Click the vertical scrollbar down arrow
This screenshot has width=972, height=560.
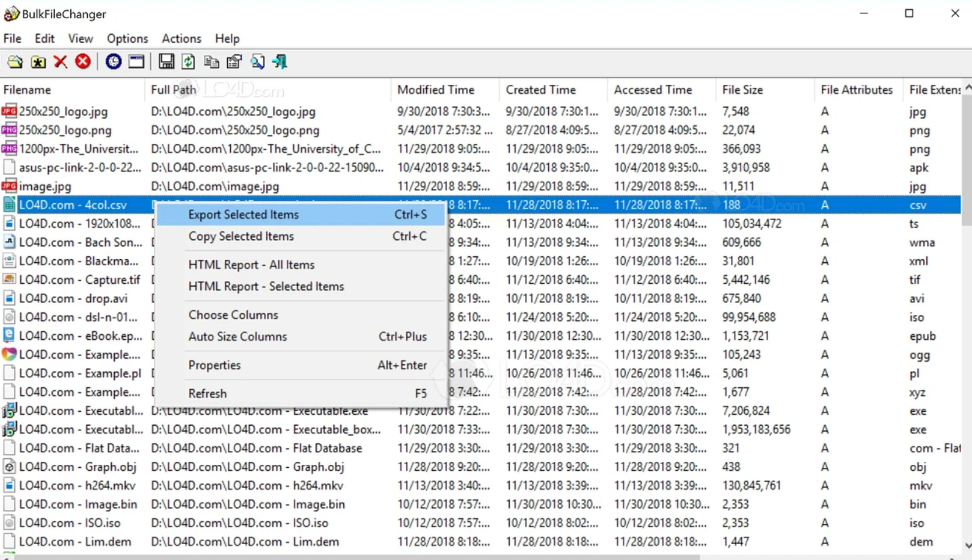pyautogui.click(x=967, y=546)
